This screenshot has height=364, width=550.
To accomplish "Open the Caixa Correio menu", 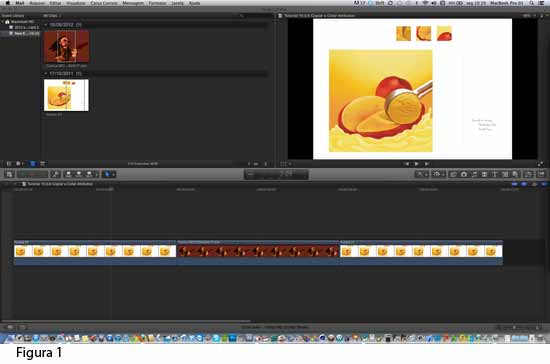I will pyautogui.click(x=104, y=3).
